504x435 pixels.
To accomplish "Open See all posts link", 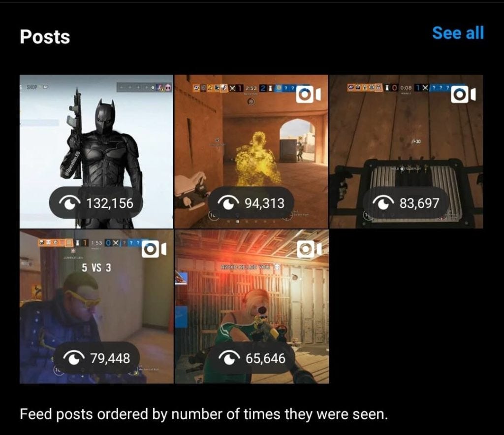I will point(458,33).
